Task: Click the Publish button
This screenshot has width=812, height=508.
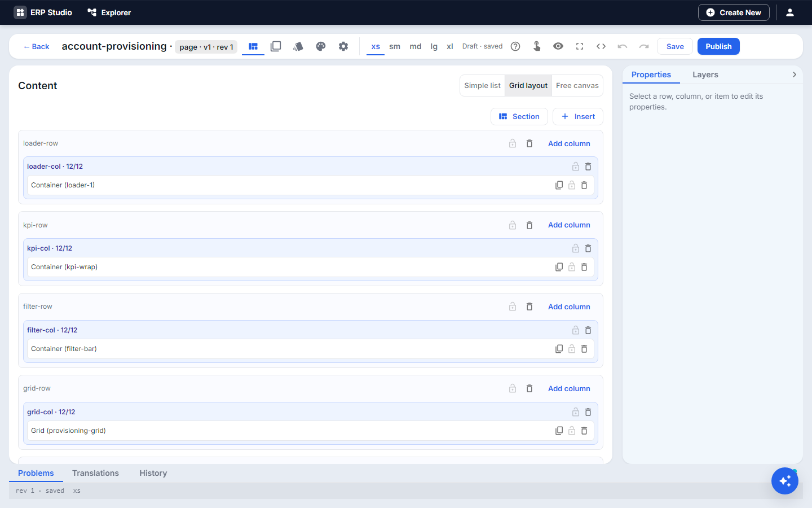Action: tap(718, 46)
